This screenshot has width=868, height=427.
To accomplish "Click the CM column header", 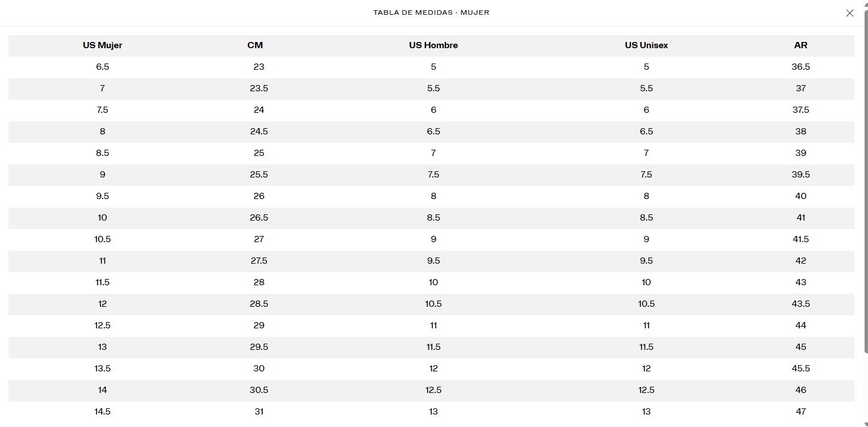I will coord(255,45).
